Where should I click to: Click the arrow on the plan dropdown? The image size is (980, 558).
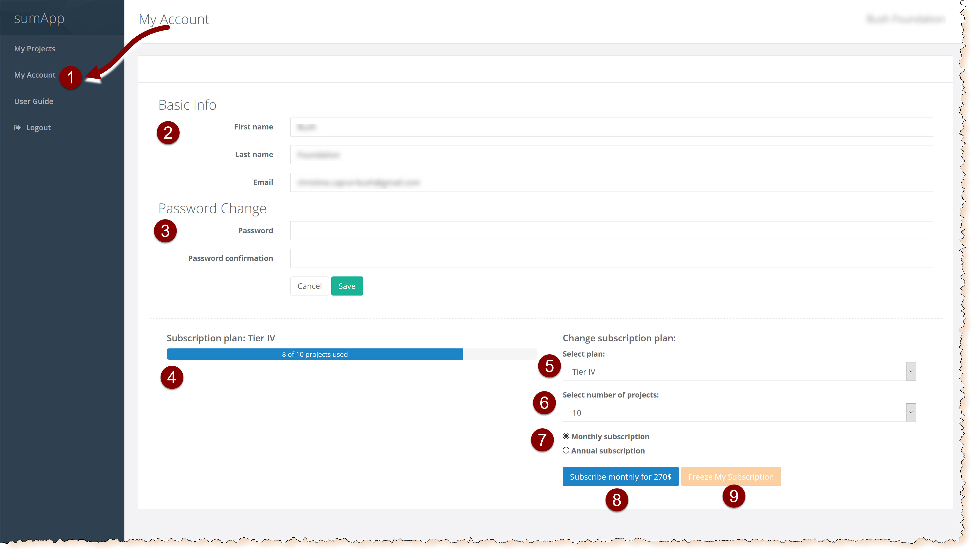tap(911, 371)
